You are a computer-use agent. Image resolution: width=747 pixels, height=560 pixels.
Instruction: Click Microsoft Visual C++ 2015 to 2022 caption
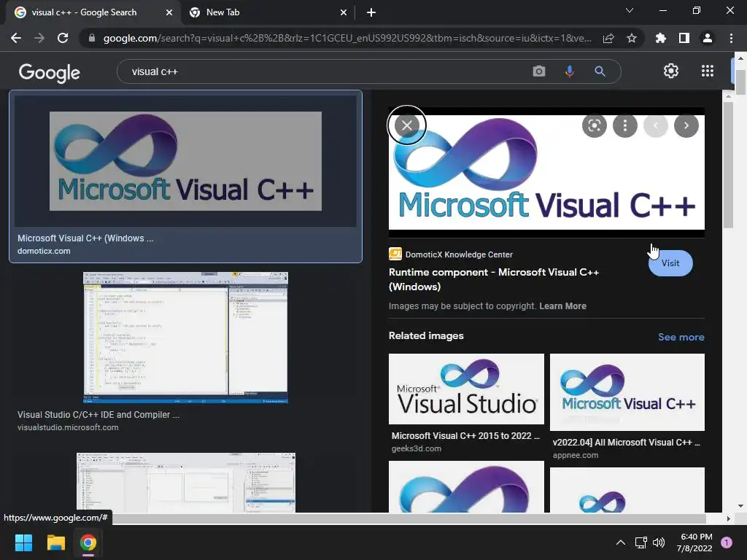(x=465, y=436)
